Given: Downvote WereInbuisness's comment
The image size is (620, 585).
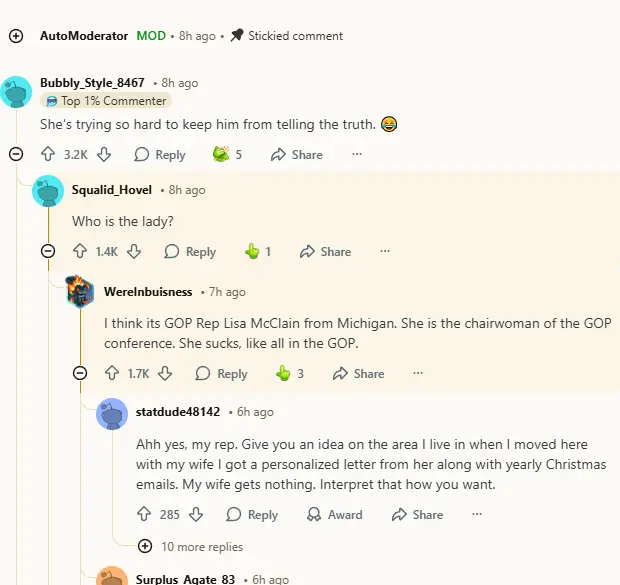Looking at the screenshot, I should click(165, 374).
